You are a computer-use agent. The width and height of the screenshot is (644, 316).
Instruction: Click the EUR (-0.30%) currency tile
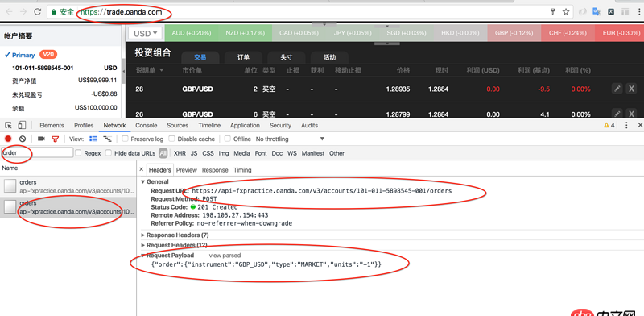pyautogui.click(x=619, y=33)
